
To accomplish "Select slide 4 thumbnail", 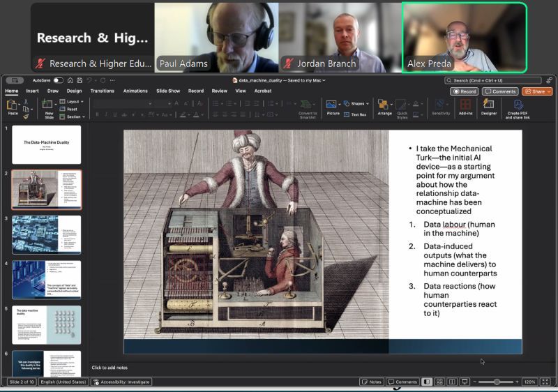I will point(47,280).
